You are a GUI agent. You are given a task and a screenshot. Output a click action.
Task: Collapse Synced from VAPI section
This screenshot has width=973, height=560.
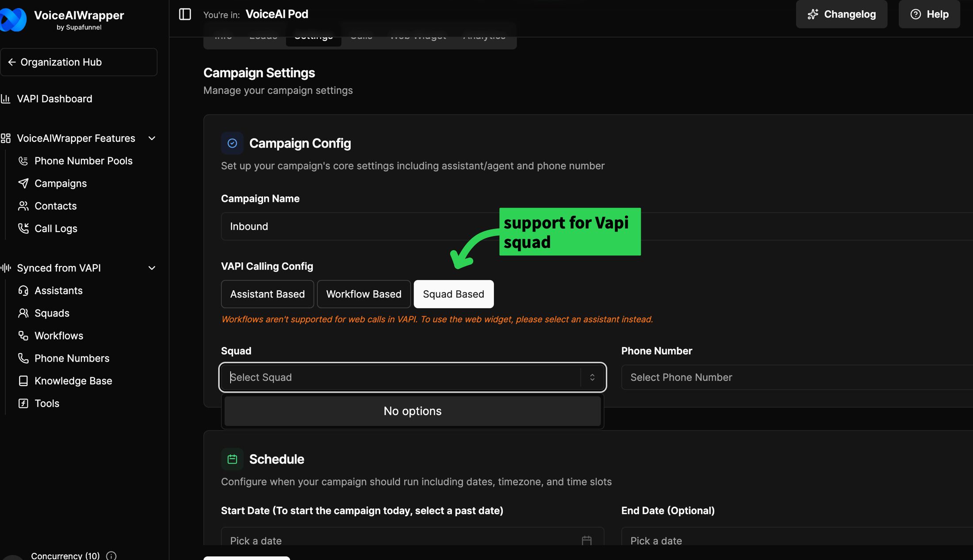152,268
